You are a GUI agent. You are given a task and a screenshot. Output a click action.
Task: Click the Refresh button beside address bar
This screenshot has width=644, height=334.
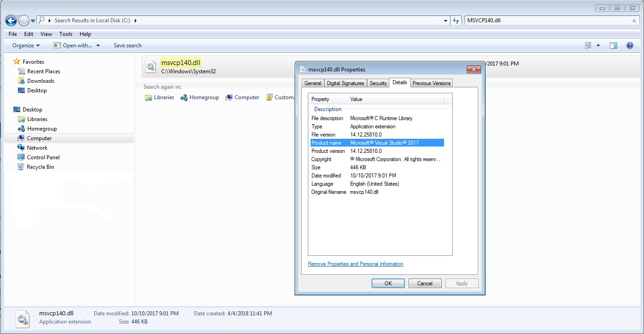tap(456, 20)
